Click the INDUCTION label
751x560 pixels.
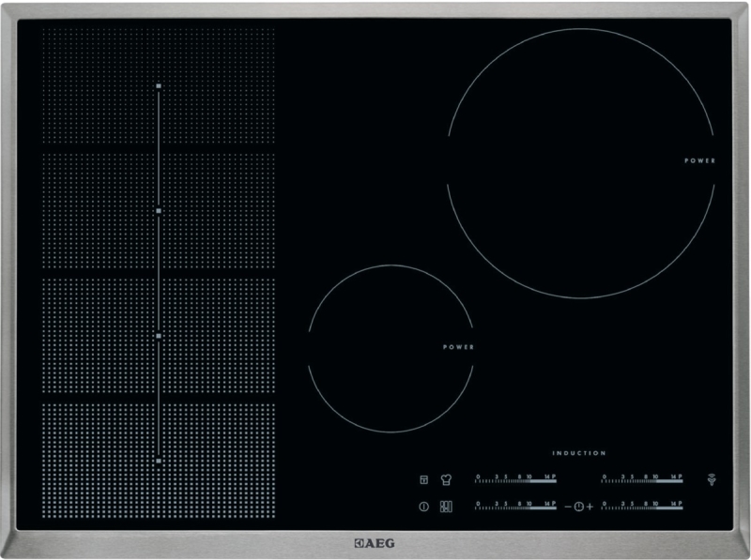pyautogui.click(x=579, y=453)
